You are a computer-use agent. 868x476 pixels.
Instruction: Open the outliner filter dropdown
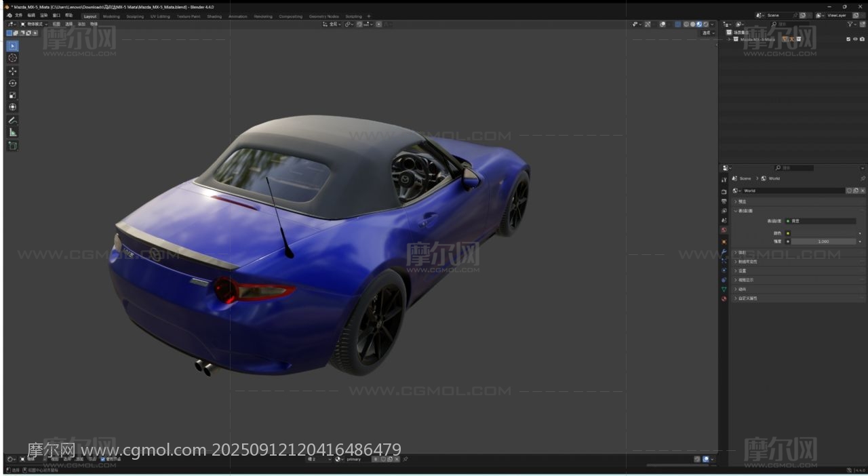852,24
